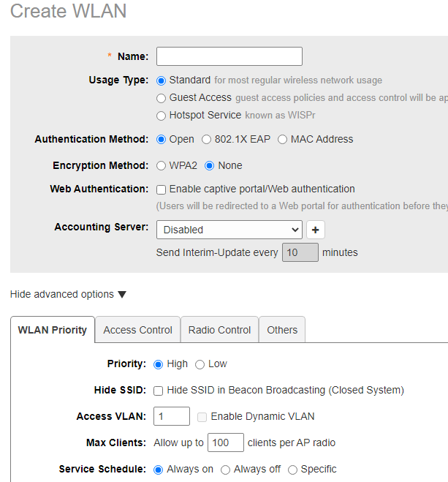
Task: Set Service Schedule to Specific
Action: pyautogui.click(x=293, y=470)
